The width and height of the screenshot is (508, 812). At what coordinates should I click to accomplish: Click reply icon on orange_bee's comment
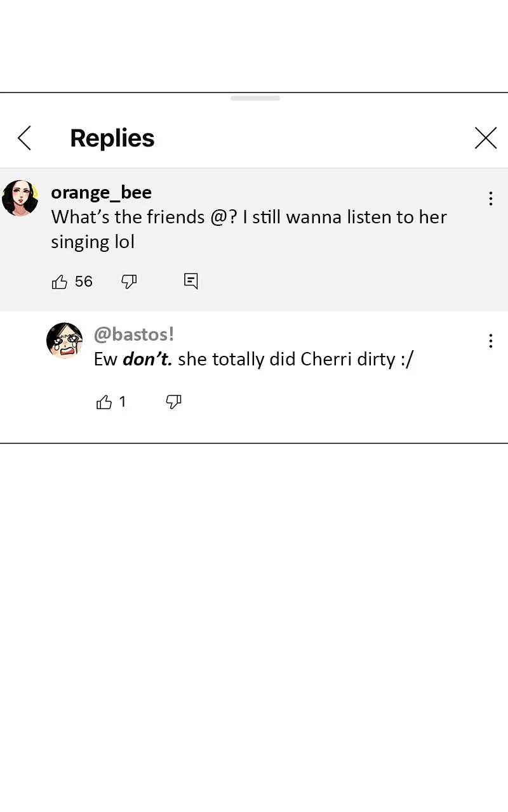[x=191, y=280]
